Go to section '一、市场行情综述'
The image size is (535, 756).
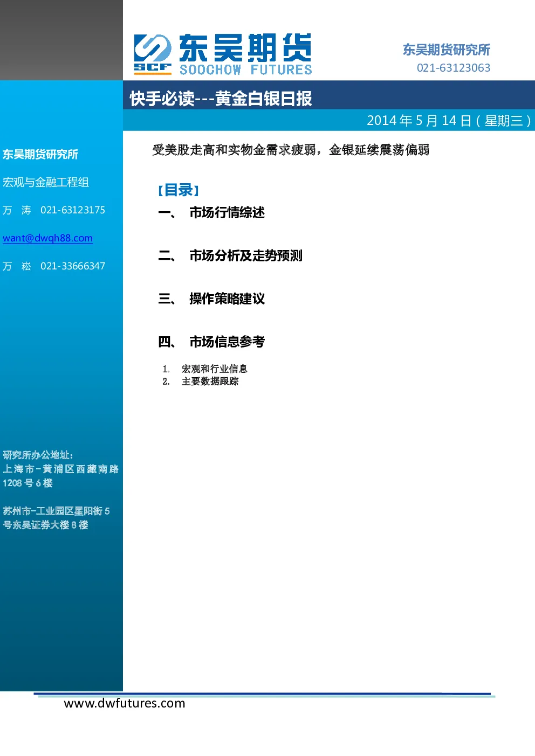(x=211, y=213)
